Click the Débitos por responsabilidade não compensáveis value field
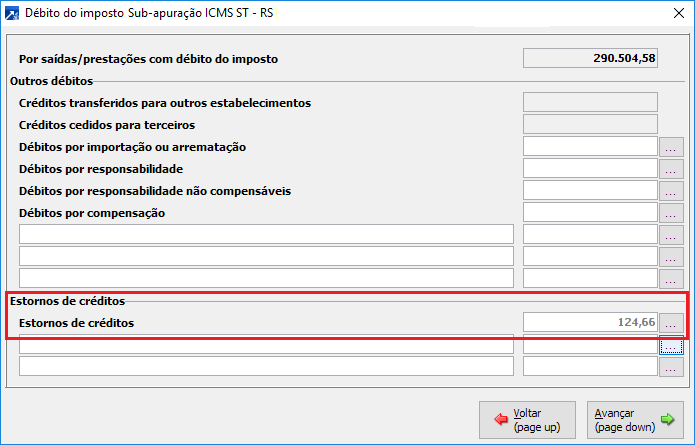 (589, 190)
